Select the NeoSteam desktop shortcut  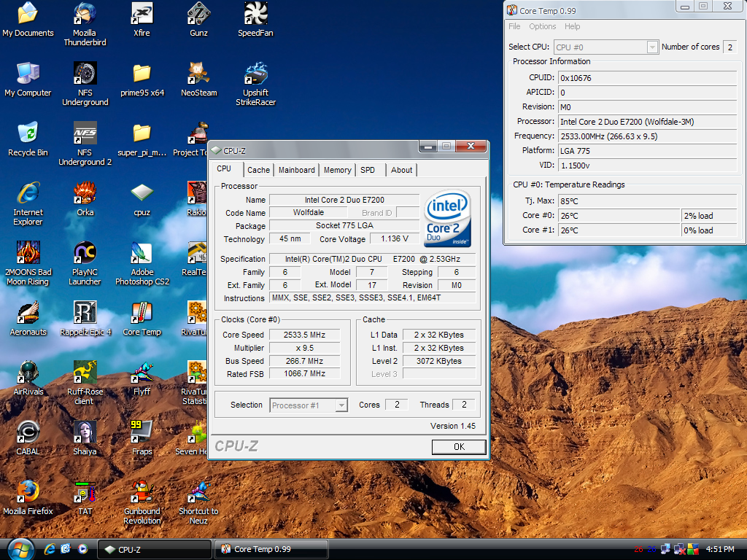[x=198, y=79]
